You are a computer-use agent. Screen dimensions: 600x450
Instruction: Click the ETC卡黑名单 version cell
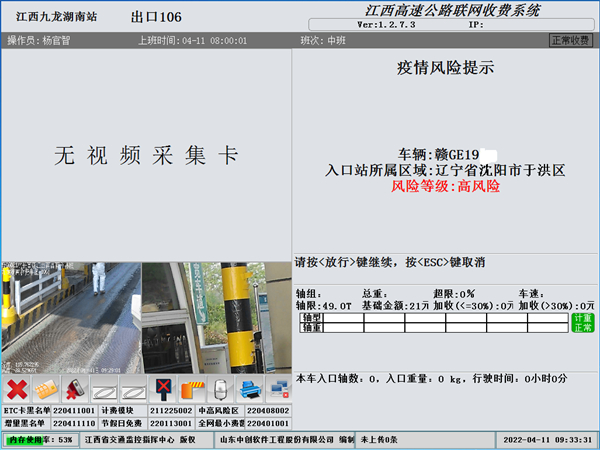74,410
